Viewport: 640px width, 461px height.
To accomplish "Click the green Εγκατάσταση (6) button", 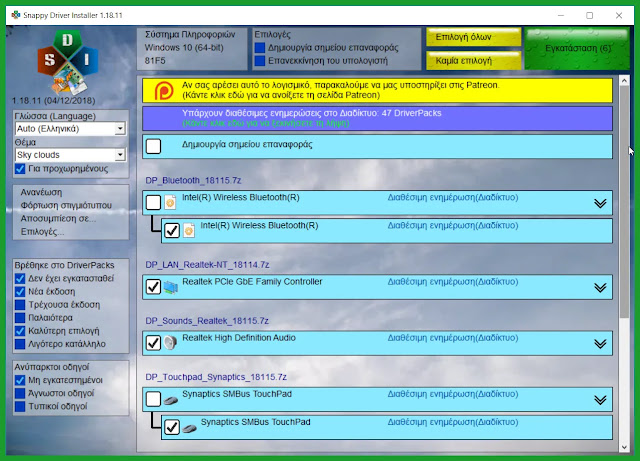I will pos(577,48).
